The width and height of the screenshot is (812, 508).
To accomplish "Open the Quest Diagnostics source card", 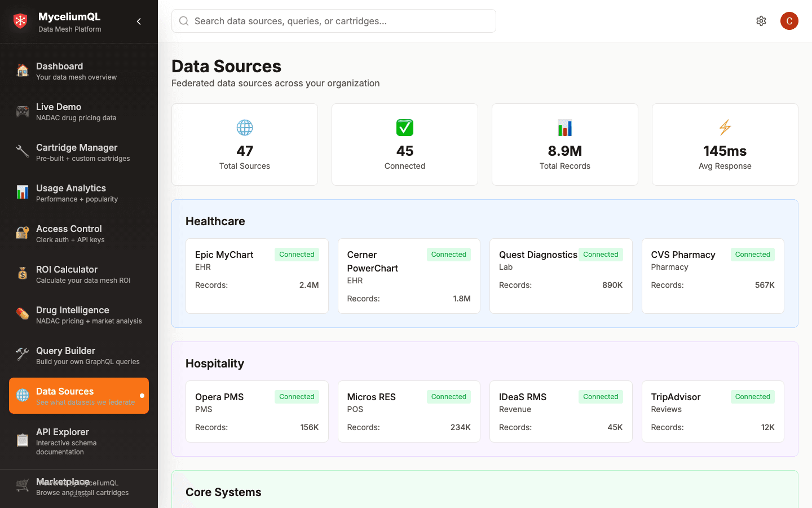I will 561,276.
